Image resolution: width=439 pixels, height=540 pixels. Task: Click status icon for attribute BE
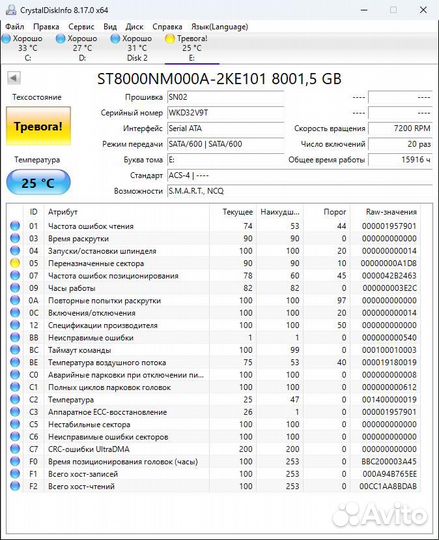coord(15,362)
